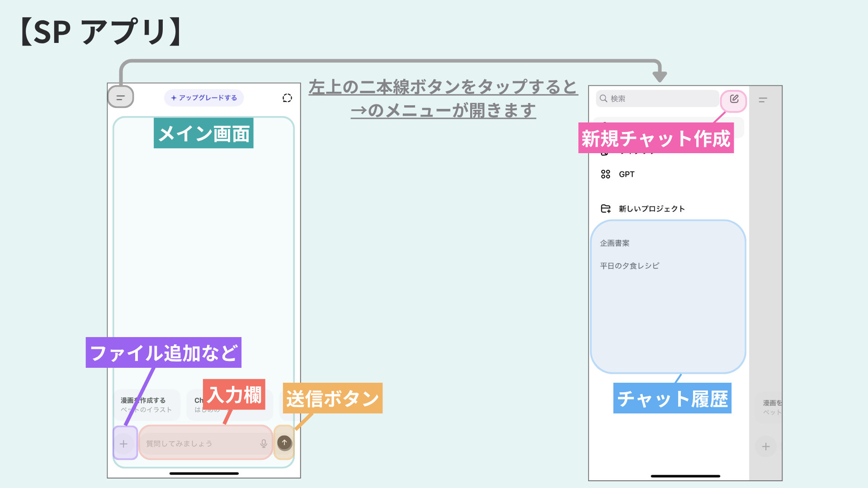This screenshot has height=488, width=868.
Task: Open the GPT menu entry
Action: pyautogui.click(x=627, y=174)
